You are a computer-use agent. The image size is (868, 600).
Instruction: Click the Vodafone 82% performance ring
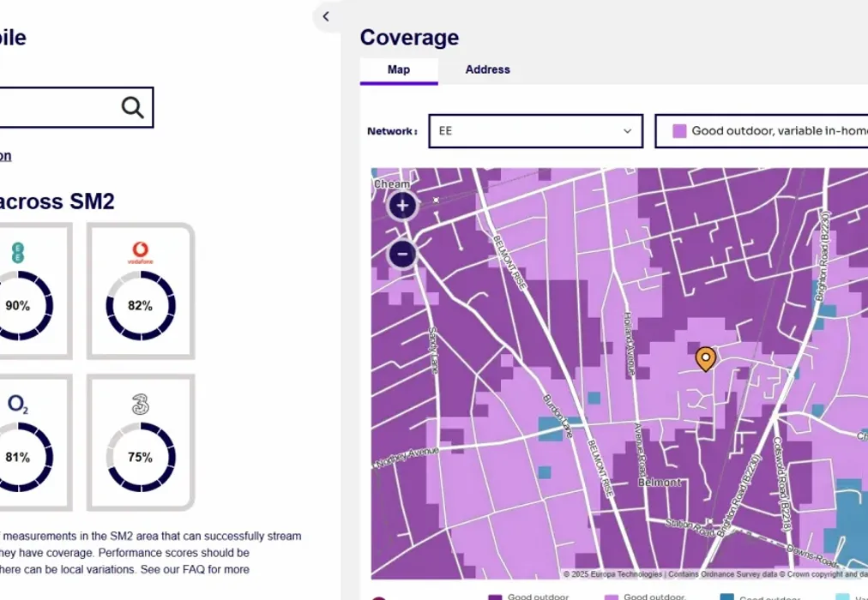click(x=140, y=306)
